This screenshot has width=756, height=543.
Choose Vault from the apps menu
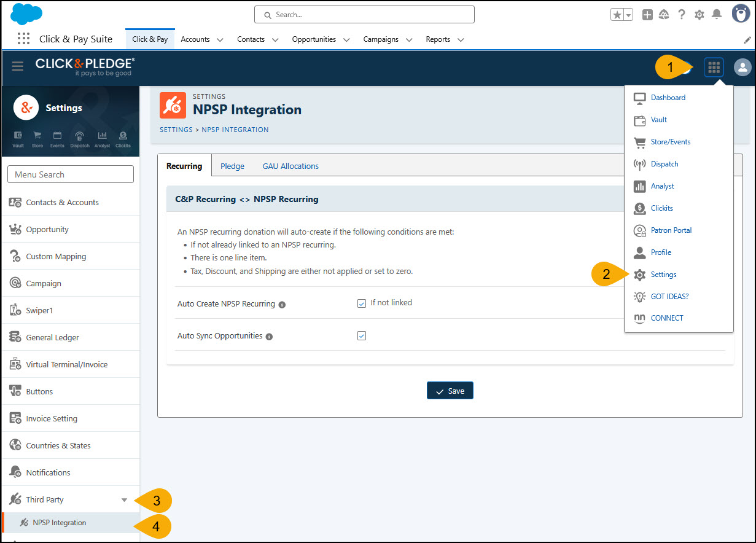click(x=659, y=120)
